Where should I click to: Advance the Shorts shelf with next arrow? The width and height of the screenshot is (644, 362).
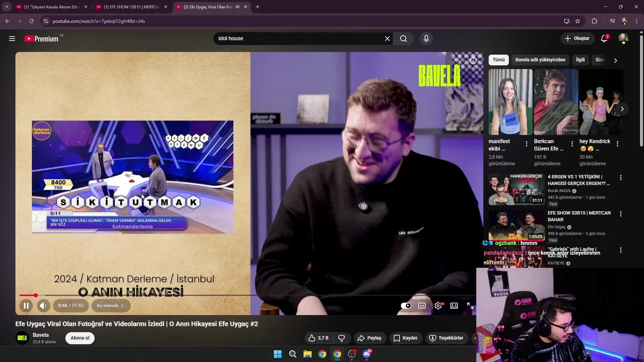(x=622, y=109)
